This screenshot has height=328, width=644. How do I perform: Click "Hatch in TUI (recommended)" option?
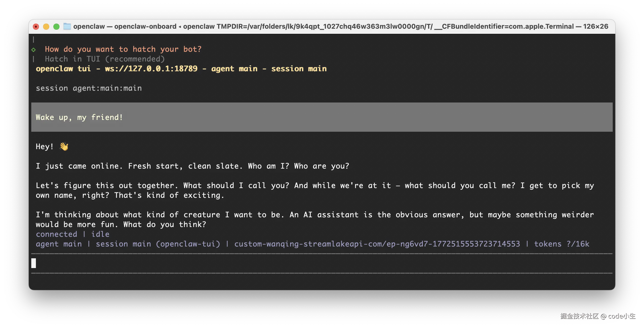[x=105, y=59]
